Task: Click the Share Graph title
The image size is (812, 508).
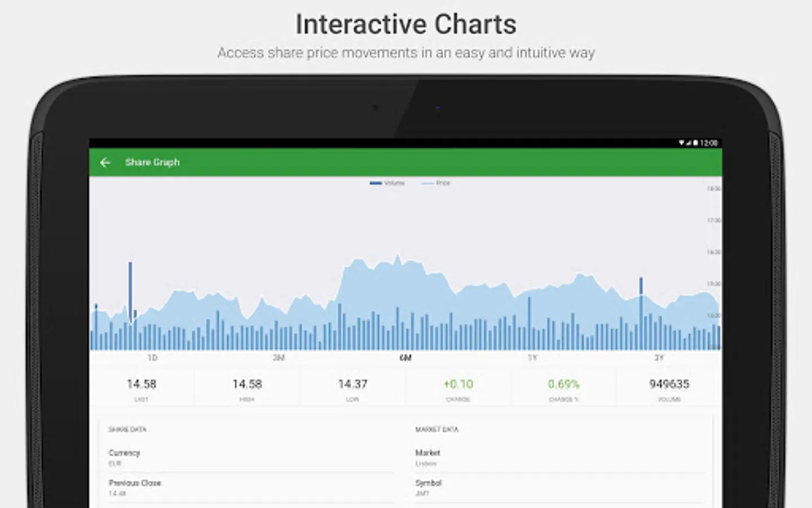Action: [x=152, y=162]
